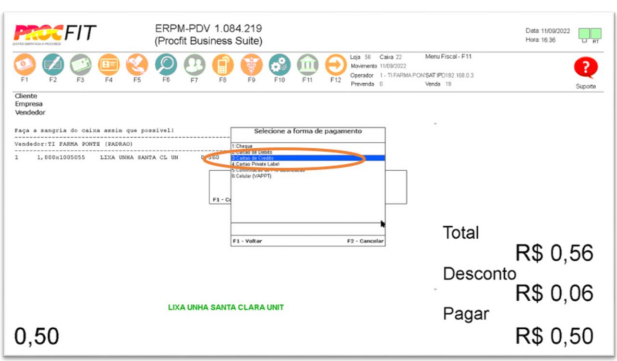Select the F4 ID card icon
The height and width of the screenshot is (361, 617).
tap(109, 65)
